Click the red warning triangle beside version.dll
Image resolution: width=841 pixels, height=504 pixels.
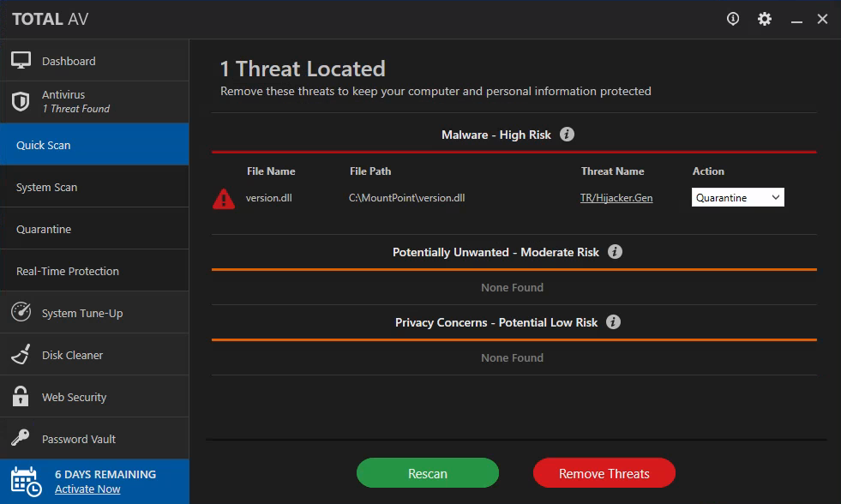point(224,199)
